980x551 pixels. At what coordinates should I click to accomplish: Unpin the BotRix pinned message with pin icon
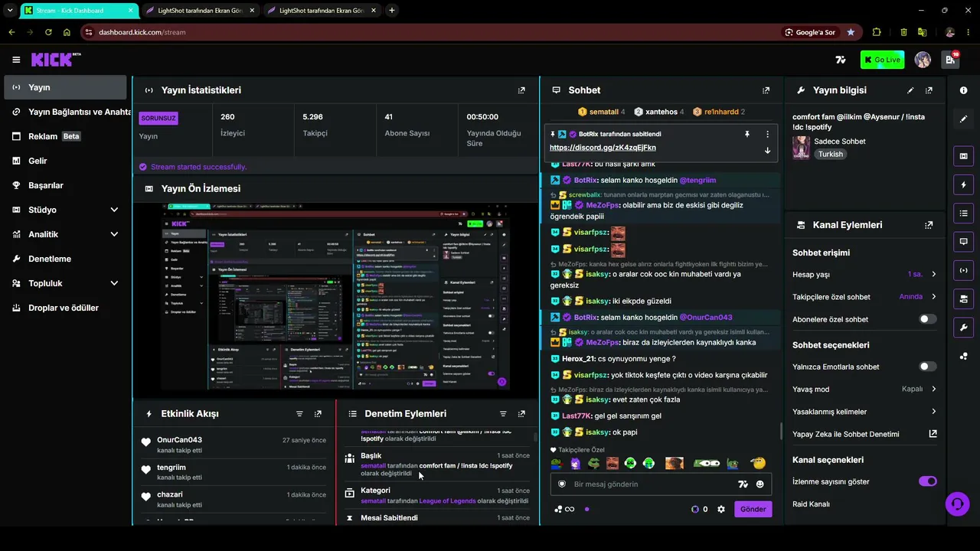[x=747, y=134]
